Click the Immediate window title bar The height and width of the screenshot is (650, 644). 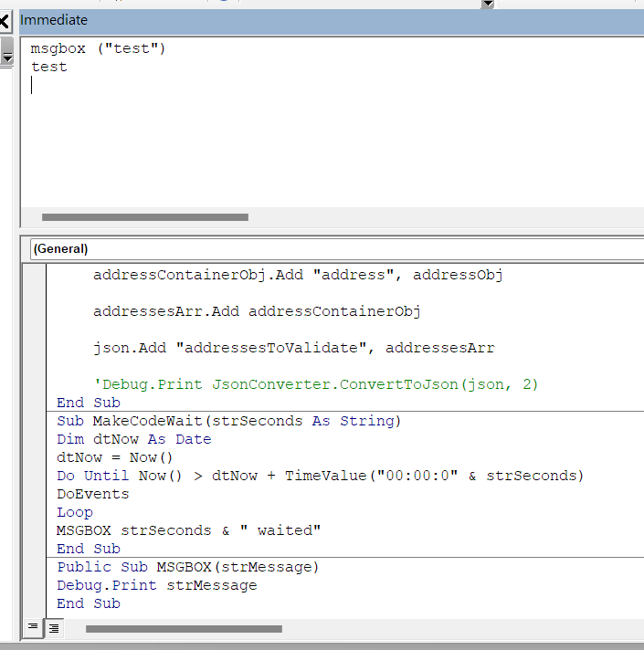coord(332,20)
